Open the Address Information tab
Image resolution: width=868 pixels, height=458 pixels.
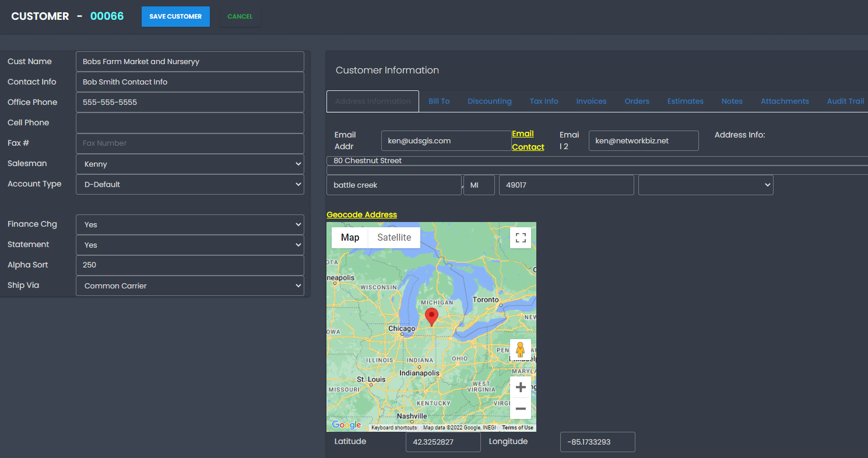pyautogui.click(x=372, y=101)
